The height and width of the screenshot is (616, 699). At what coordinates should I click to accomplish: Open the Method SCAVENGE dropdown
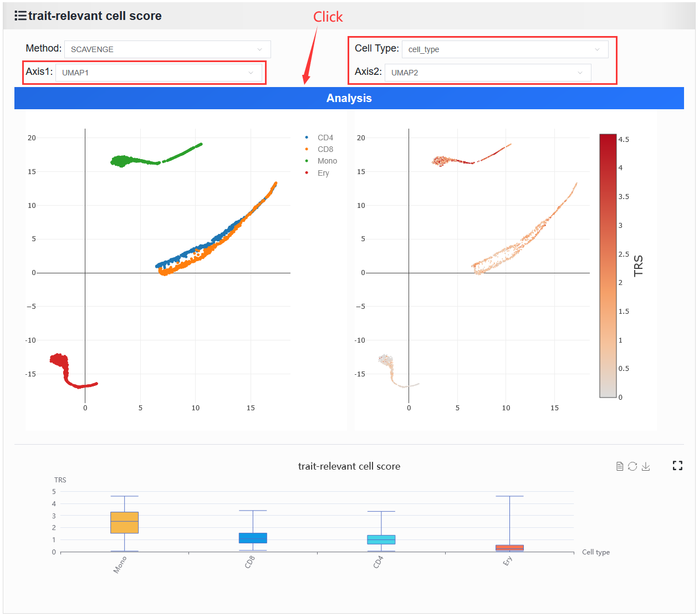[167, 49]
